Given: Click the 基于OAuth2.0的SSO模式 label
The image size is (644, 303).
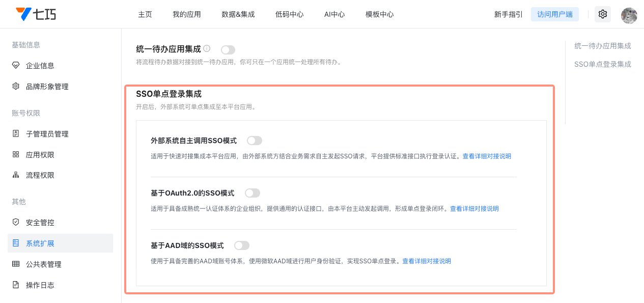Looking at the screenshot, I should [192, 193].
